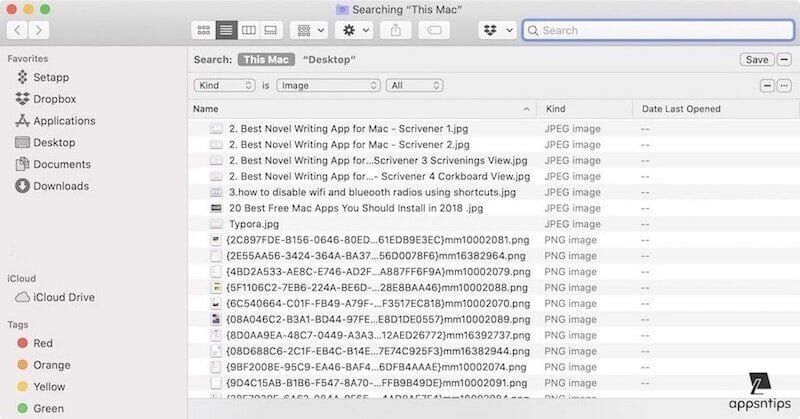Switch to gallery view in toolbar

271,31
